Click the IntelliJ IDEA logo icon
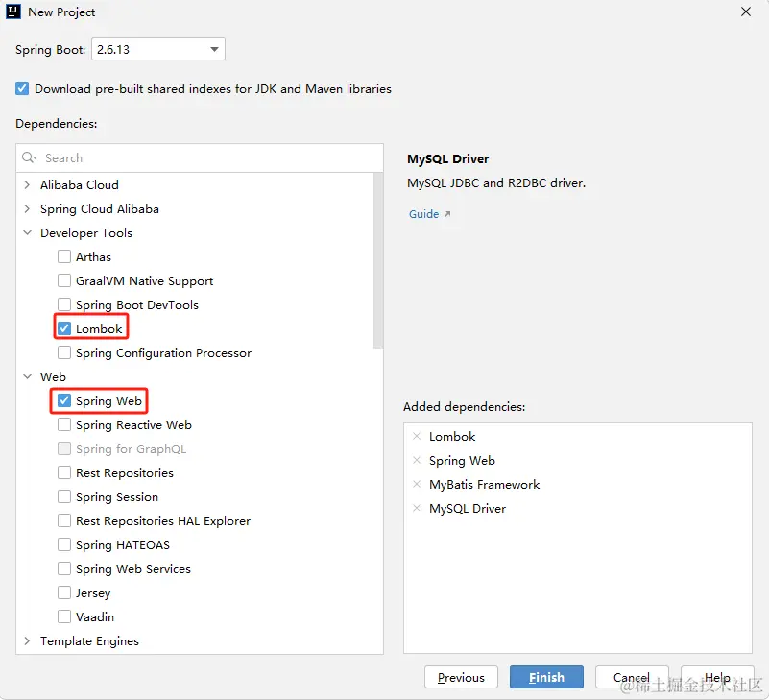769x700 pixels. tap(13, 12)
